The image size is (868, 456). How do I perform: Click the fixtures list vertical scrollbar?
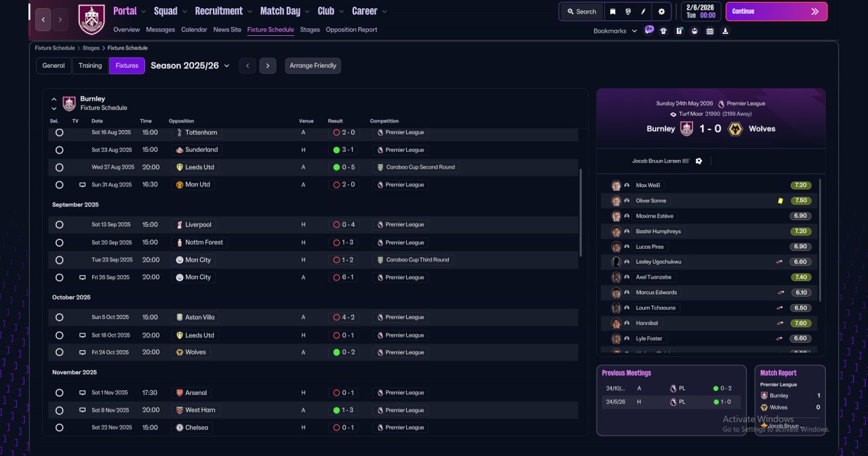coord(580,212)
